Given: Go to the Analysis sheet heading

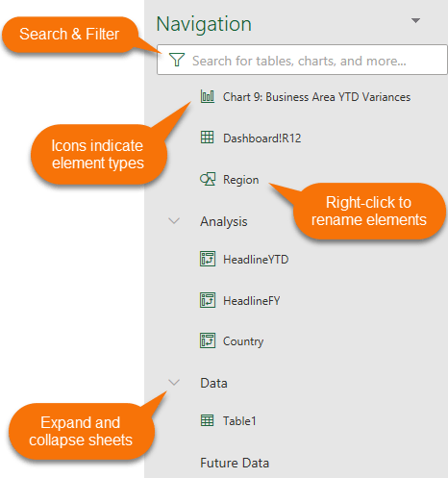Looking at the screenshot, I should [224, 221].
